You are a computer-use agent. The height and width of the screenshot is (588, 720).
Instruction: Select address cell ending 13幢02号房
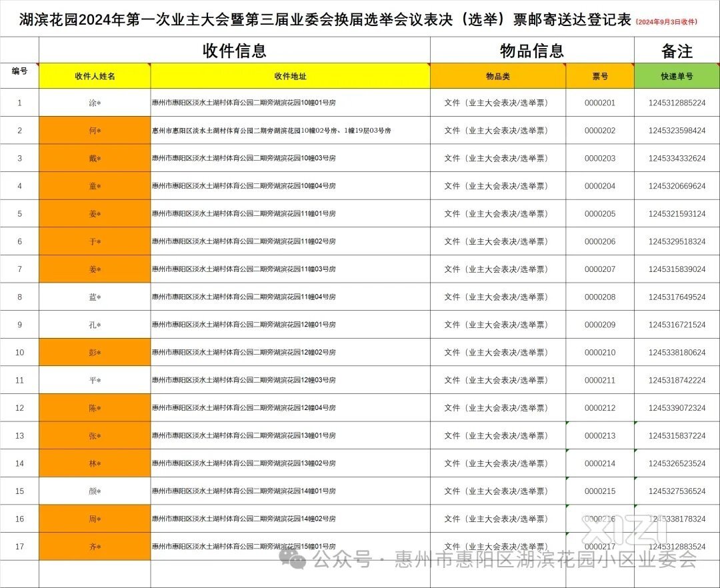click(290, 463)
